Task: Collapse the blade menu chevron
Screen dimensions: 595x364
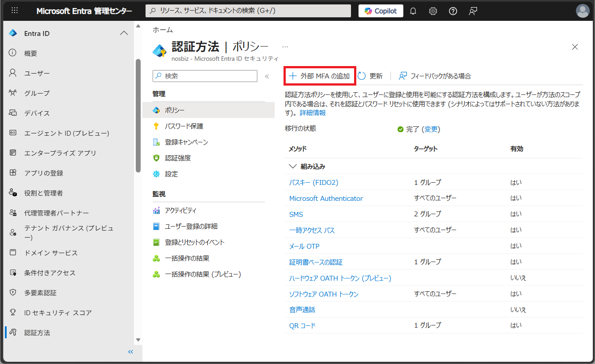Action: point(267,76)
